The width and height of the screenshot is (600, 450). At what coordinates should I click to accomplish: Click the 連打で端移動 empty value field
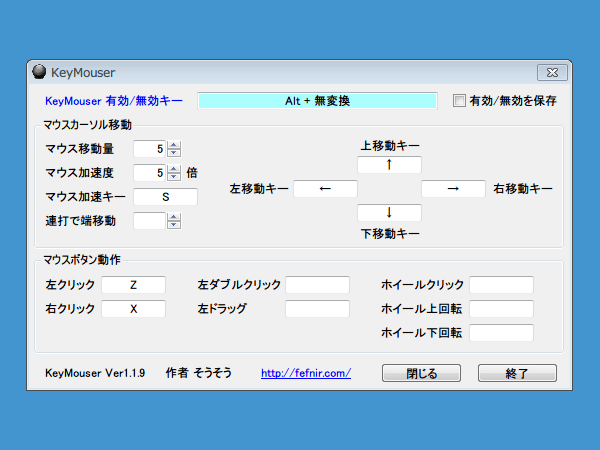[150, 221]
